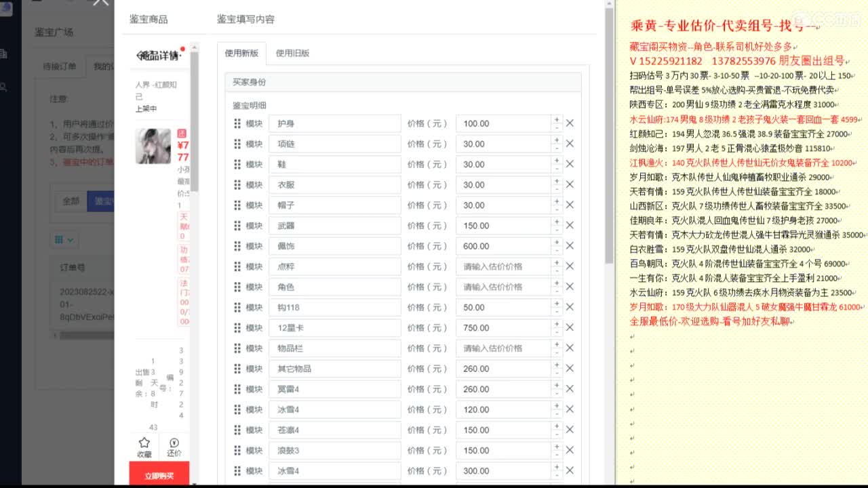Click the price field showing 750.00
The height and width of the screenshot is (488, 868).
point(503,328)
